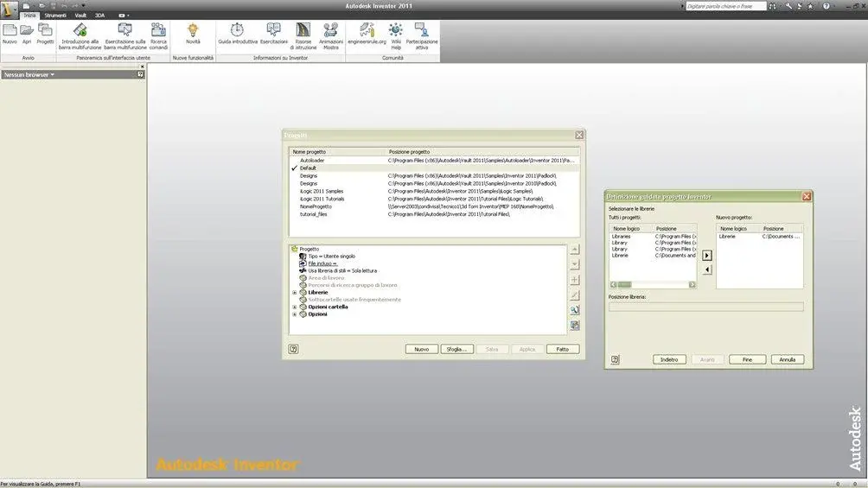Viewport: 868px width, 488px height.
Task: Open the 3DA ribbon tab
Action: click(99, 16)
